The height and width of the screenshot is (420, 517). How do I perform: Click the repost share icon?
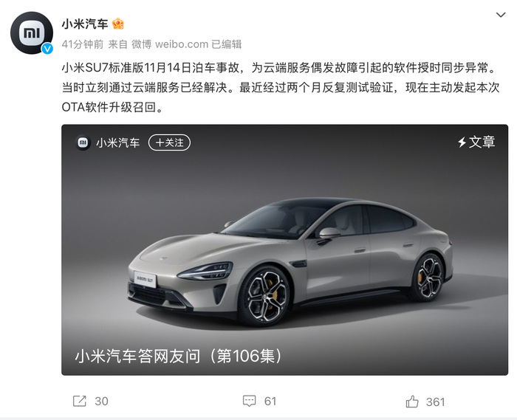(80, 401)
